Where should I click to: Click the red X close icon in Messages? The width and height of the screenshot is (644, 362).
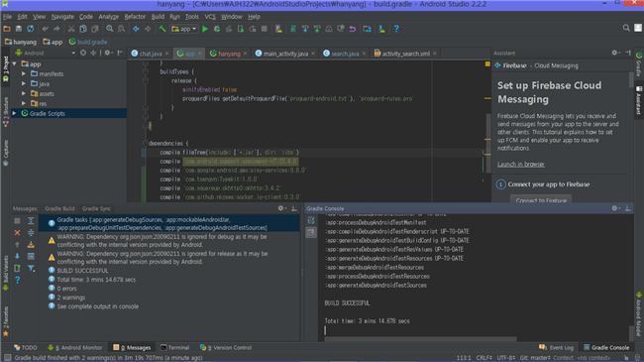(17, 233)
